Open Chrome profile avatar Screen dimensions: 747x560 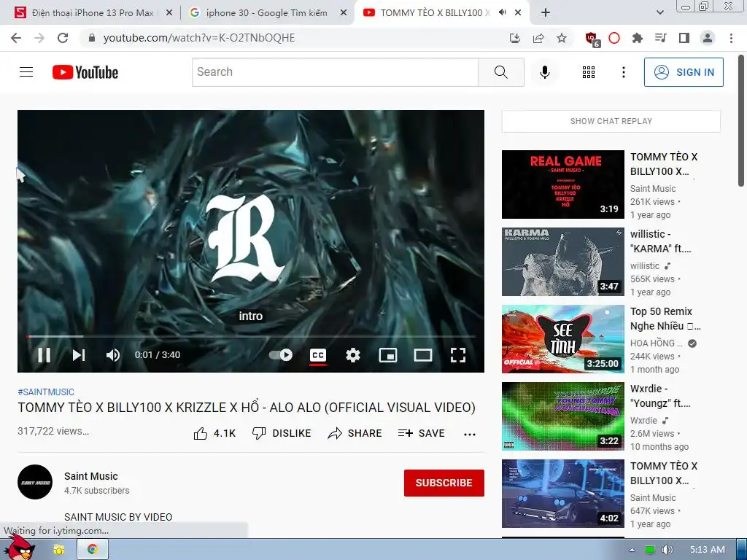[708, 38]
